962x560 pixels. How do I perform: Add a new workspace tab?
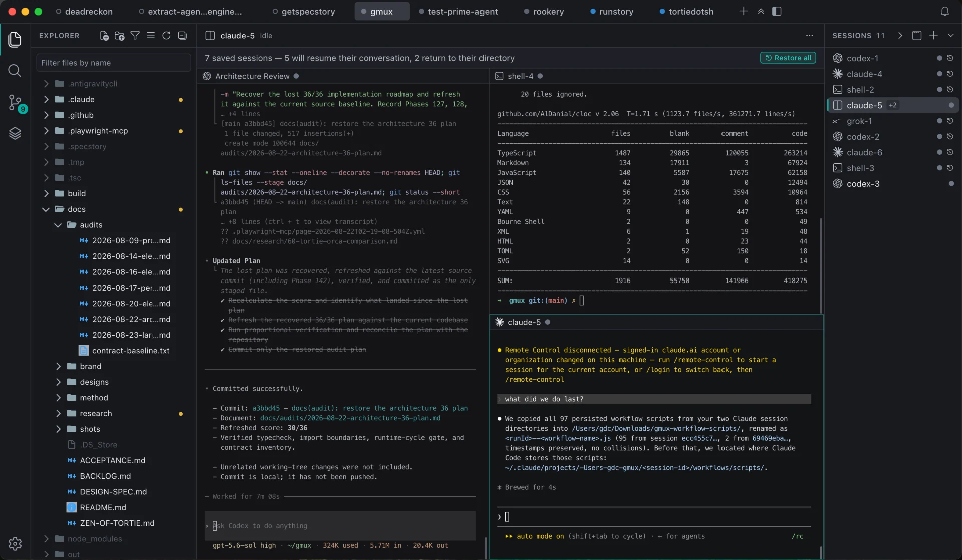pos(744,11)
